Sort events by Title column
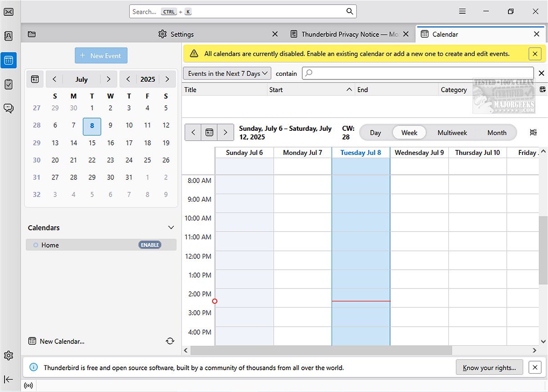The width and height of the screenshot is (548, 392). [x=224, y=89]
